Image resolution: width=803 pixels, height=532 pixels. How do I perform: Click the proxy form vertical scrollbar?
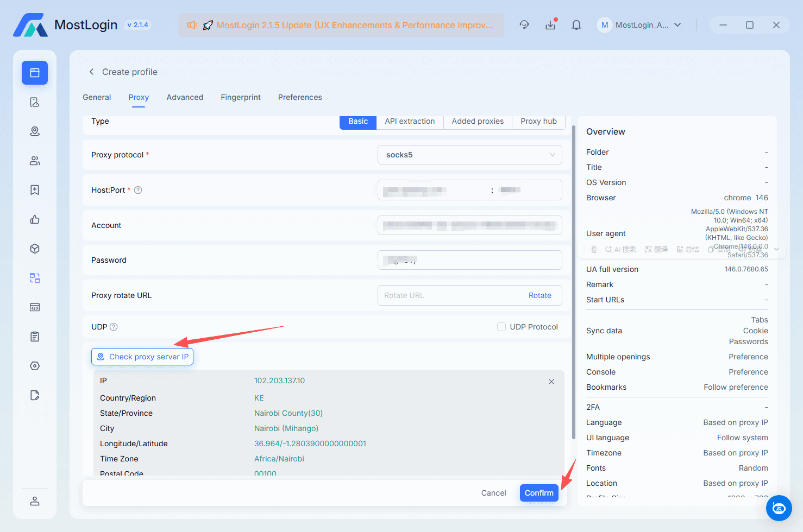(574, 282)
